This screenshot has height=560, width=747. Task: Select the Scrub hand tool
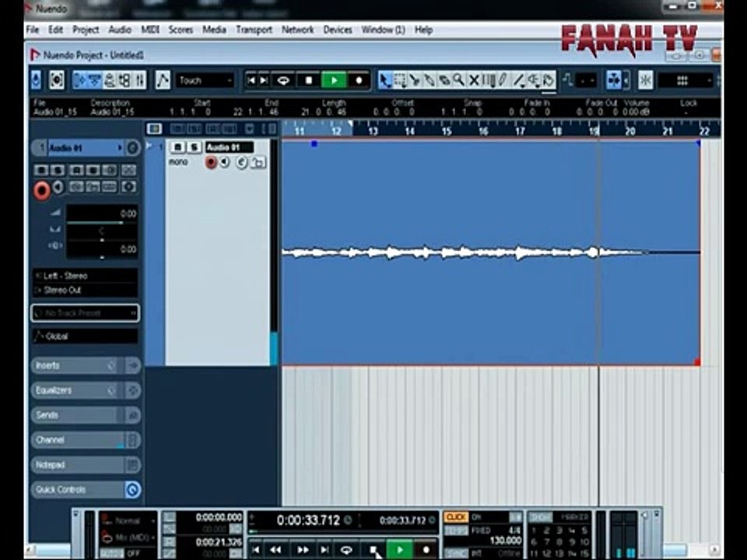[548, 80]
